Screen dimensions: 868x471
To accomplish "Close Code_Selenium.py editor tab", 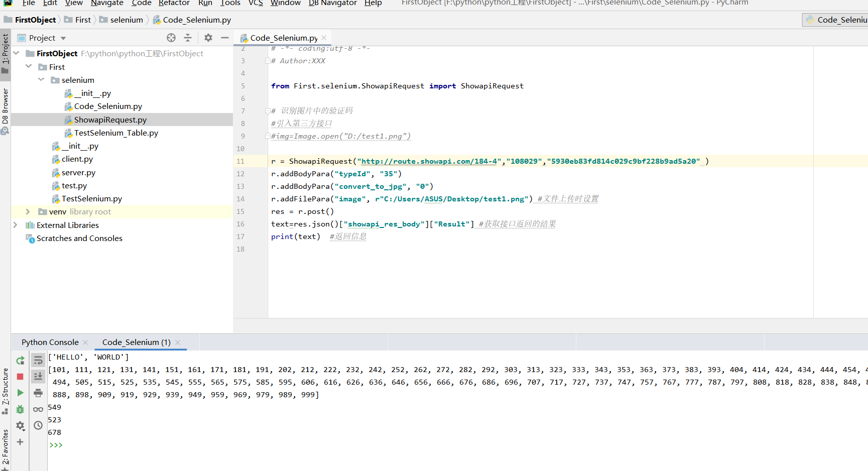I will [324, 38].
